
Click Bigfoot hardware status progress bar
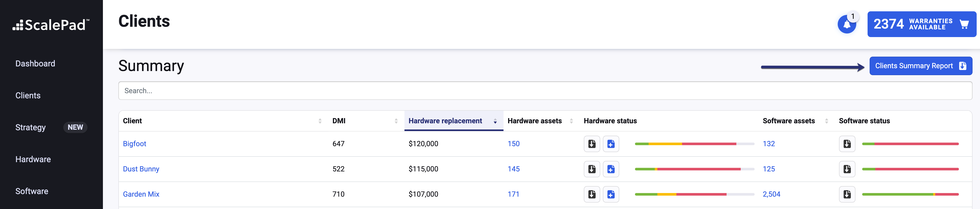click(x=695, y=144)
